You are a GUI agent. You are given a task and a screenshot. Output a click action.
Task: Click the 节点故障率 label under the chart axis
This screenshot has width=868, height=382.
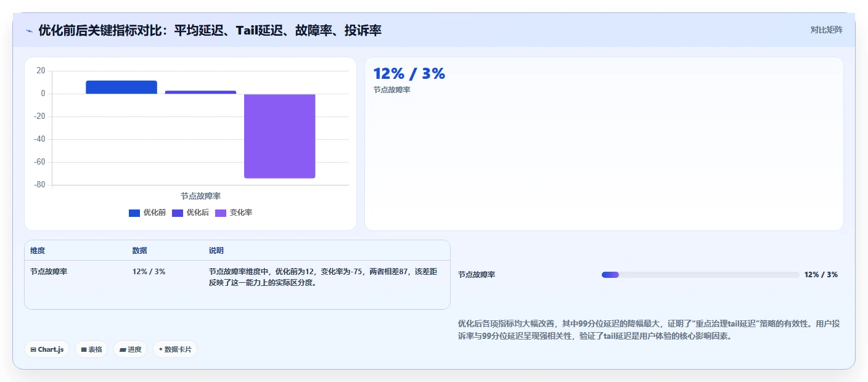coord(200,196)
